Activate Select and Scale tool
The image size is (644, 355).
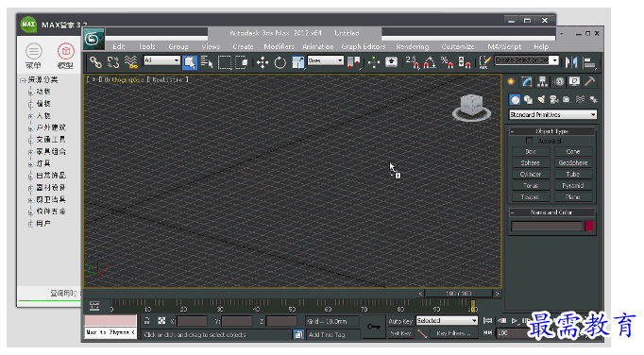coord(297,62)
